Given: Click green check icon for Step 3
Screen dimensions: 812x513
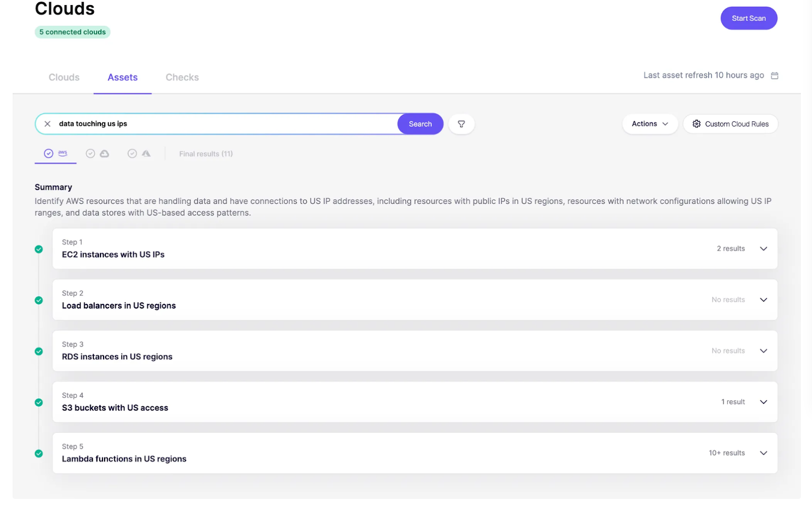Looking at the screenshot, I should click(39, 351).
